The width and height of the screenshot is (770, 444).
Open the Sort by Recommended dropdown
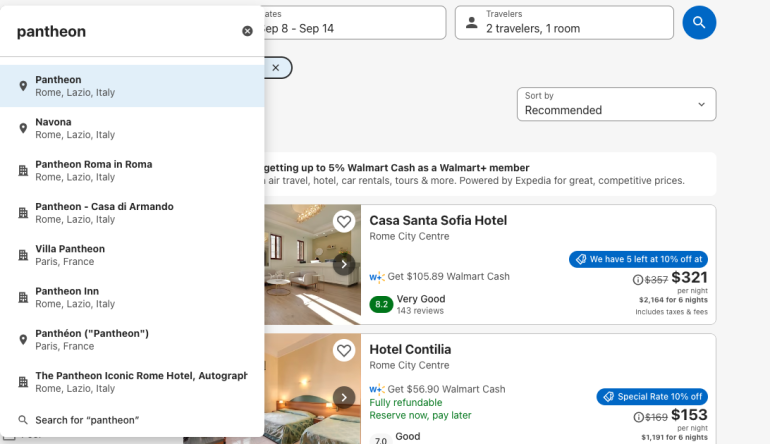(616, 104)
